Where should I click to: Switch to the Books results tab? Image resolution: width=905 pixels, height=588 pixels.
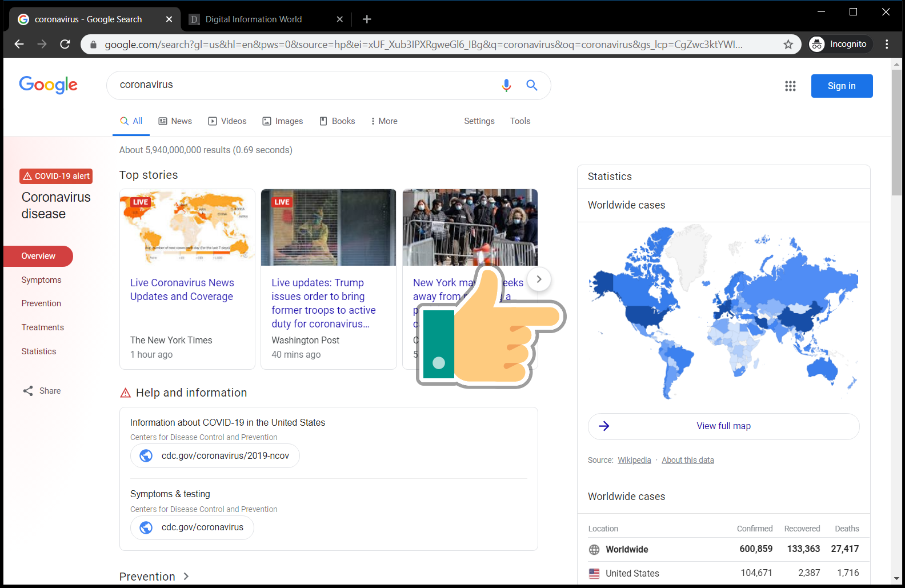pos(337,121)
